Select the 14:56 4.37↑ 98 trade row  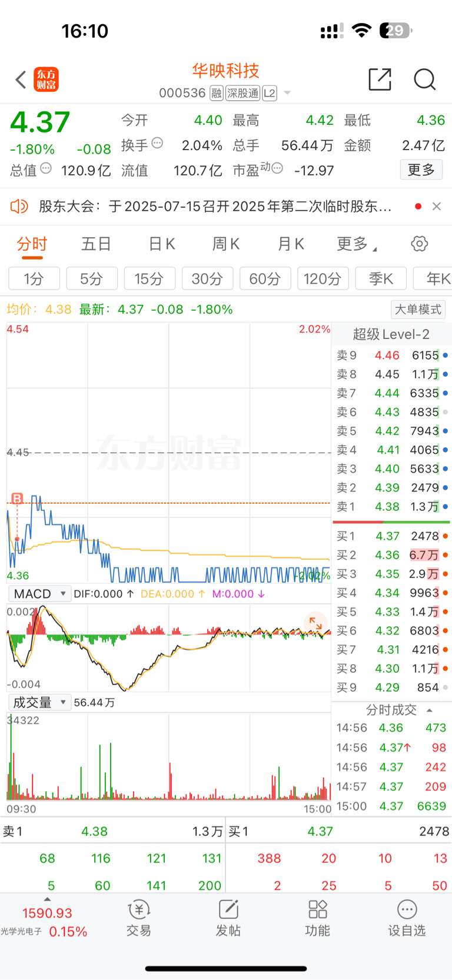coord(392,748)
